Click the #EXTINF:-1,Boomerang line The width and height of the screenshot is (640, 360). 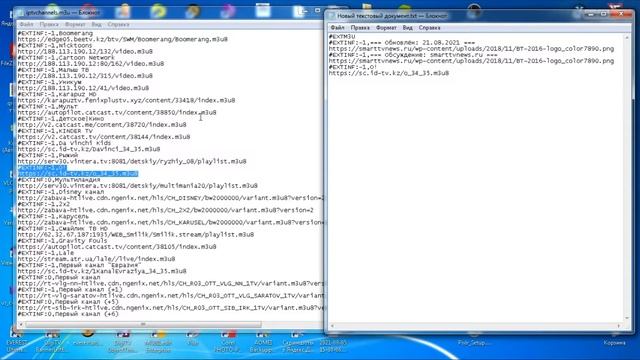(55, 33)
